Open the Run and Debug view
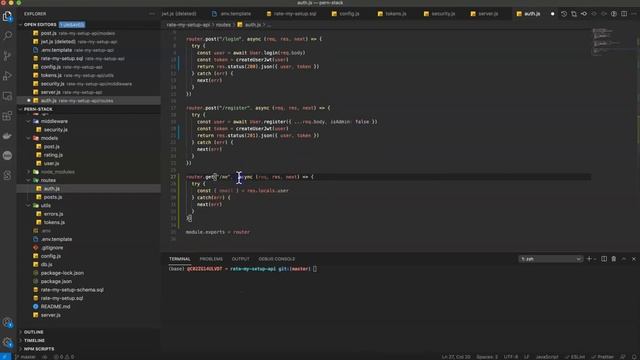 pos(7,76)
